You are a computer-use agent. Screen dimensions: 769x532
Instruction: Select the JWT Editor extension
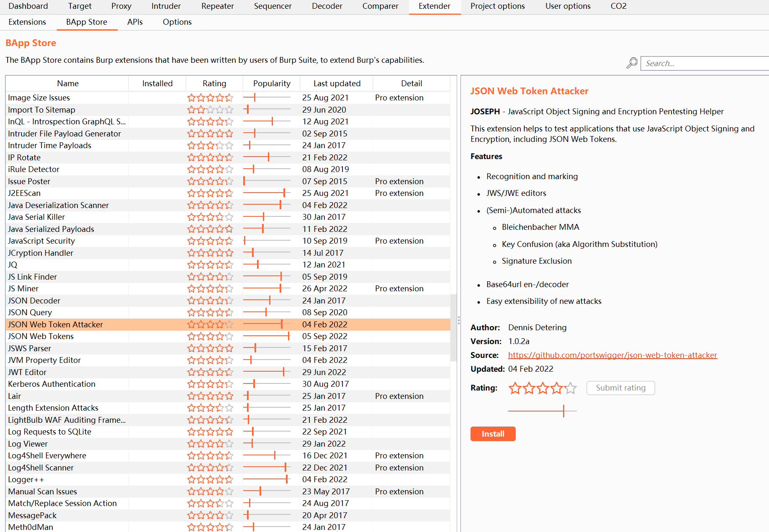pyautogui.click(x=228, y=373)
